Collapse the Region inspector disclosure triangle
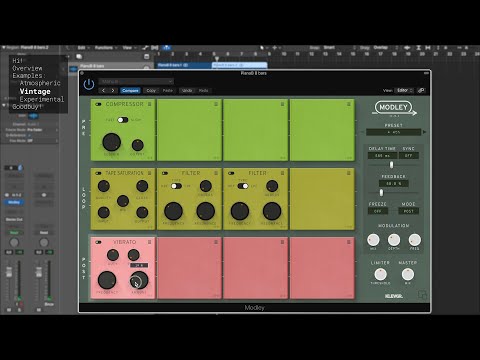The height and width of the screenshot is (360, 480). [x=4, y=48]
